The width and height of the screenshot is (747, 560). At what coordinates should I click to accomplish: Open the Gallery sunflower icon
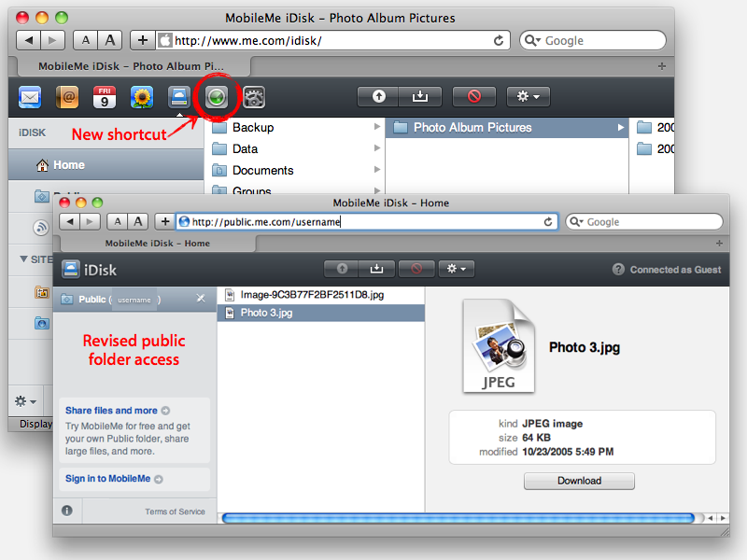coord(142,97)
